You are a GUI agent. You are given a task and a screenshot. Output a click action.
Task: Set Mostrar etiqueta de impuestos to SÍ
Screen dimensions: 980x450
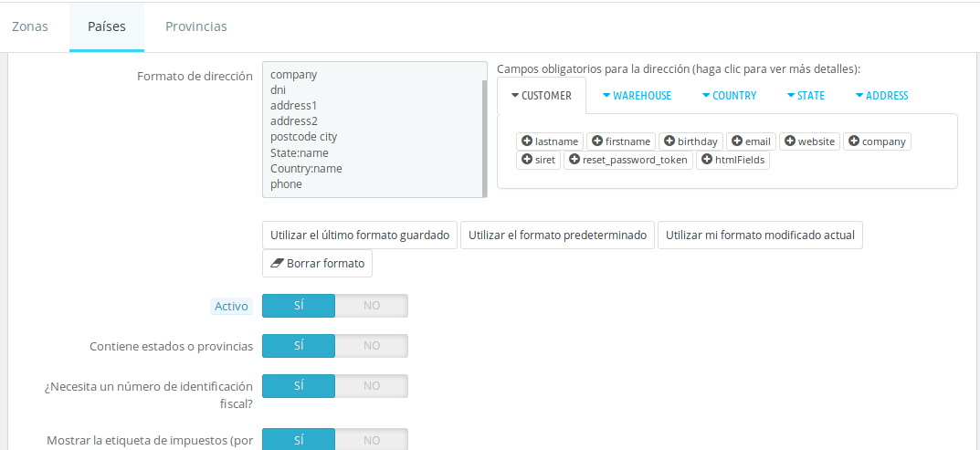299,439
